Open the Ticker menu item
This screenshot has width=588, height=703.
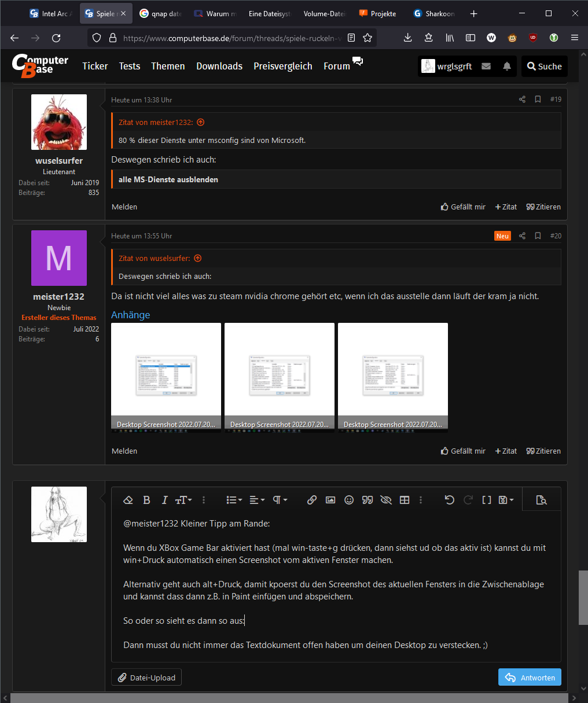point(95,66)
